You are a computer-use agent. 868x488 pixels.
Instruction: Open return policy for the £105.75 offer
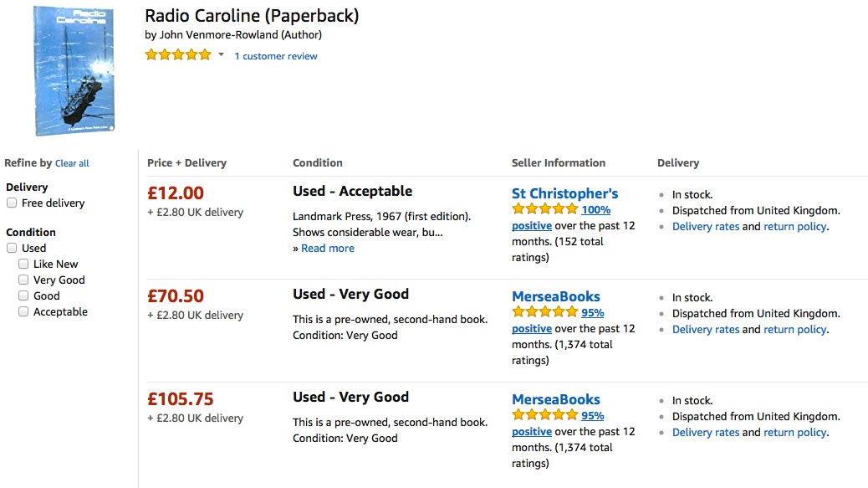click(794, 433)
